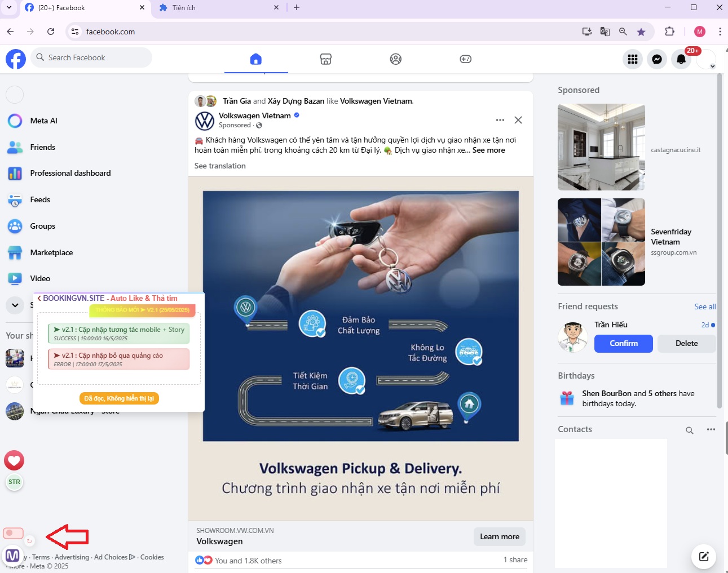Toggle the pink auto-like switch

(x=13, y=533)
